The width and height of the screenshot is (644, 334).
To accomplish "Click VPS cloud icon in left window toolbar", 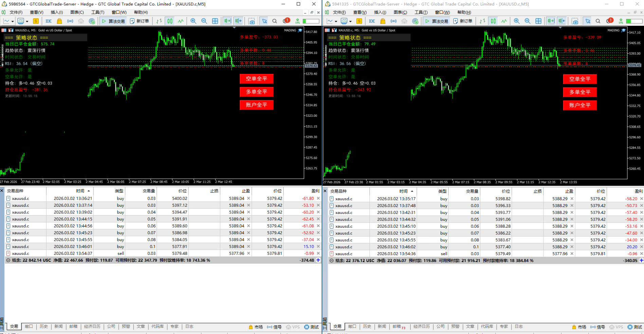I will coord(81,21).
